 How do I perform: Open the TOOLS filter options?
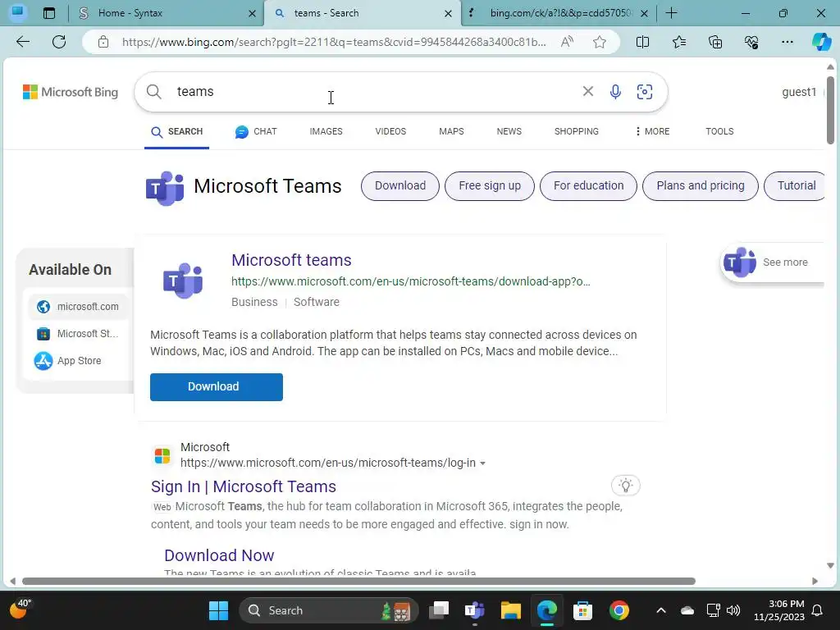pos(719,131)
